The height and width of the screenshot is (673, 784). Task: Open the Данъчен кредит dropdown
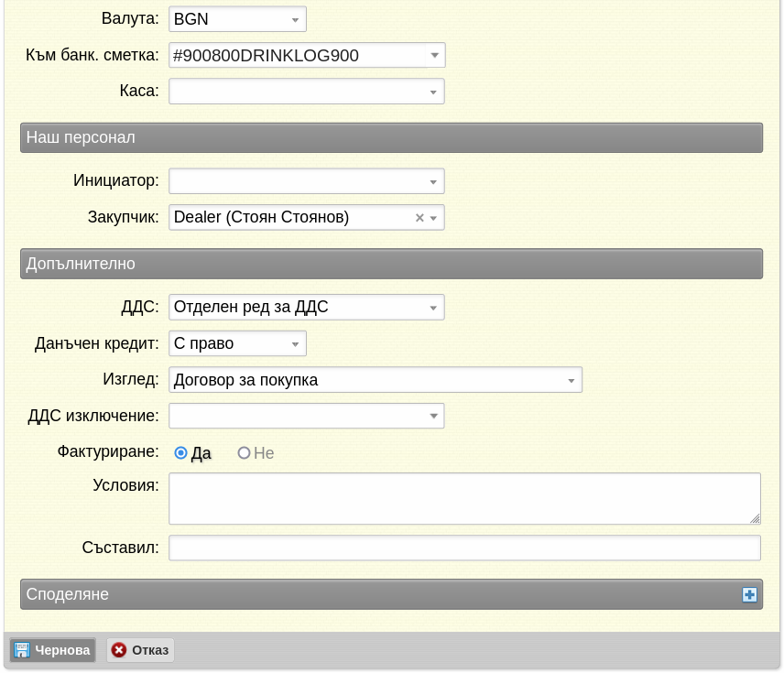tap(237, 343)
